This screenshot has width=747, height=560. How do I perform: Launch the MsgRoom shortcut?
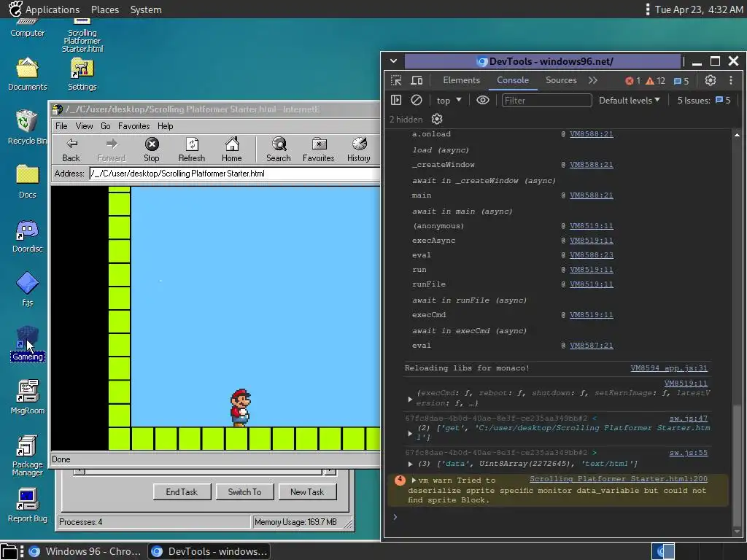[x=27, y=397]
